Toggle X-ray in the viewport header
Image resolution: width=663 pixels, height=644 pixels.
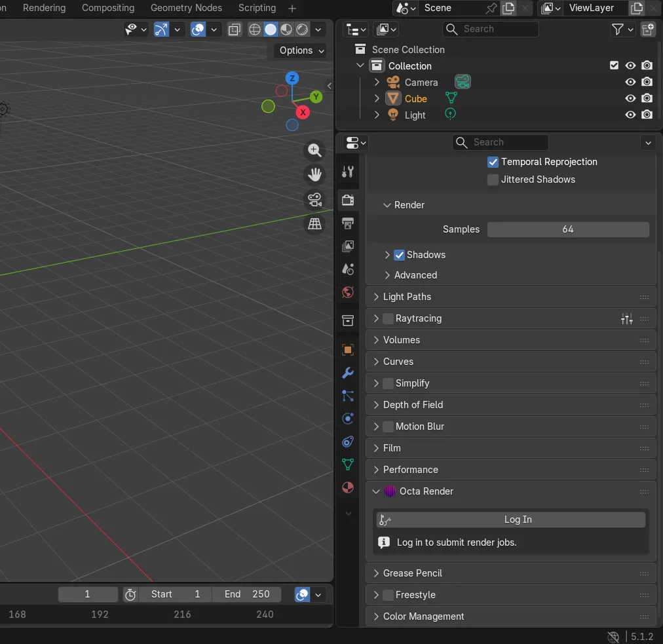[x=235, y=29]
